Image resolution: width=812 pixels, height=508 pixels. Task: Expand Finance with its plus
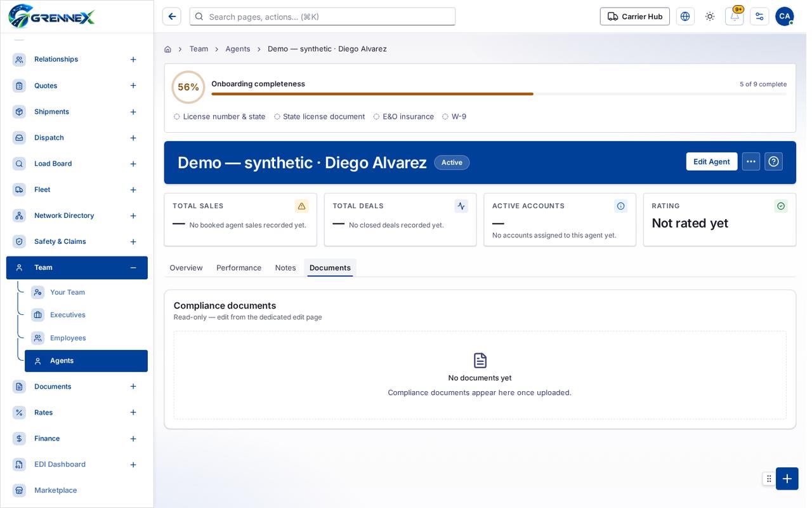(x=133, y=439)
